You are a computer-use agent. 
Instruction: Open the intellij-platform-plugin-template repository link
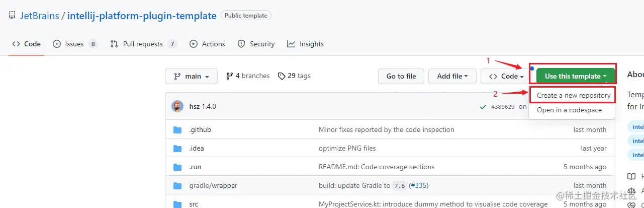click(x=142, y=16)
